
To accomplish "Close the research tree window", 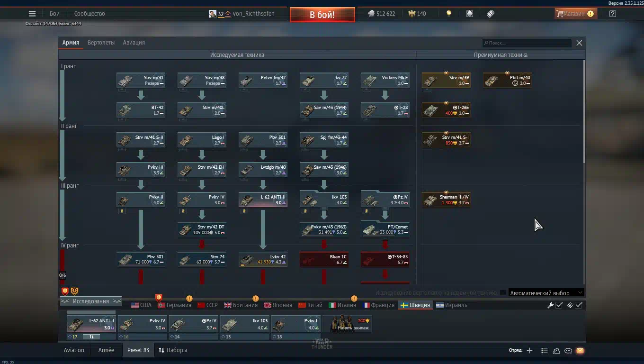I will [x=579, y=43].
